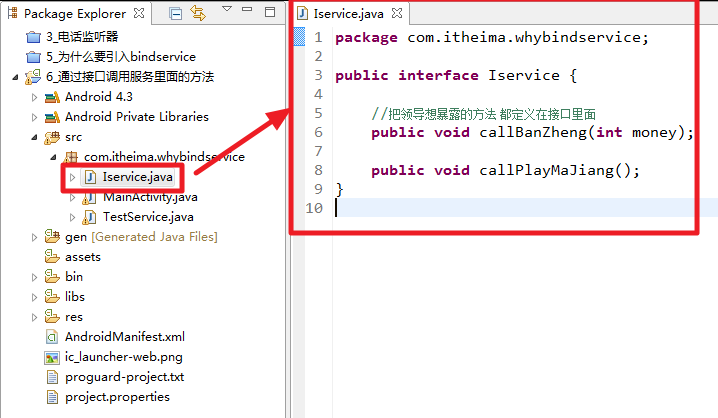Screen dimensions: 718x418
Task: Expand the Iservice.java file node
Action: coord(72,177)
